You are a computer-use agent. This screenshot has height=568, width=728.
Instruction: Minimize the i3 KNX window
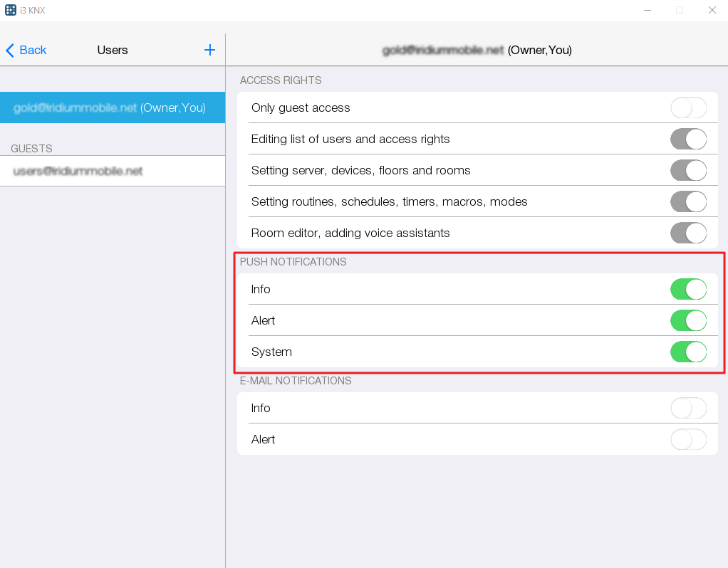click(x=647, y=10)
